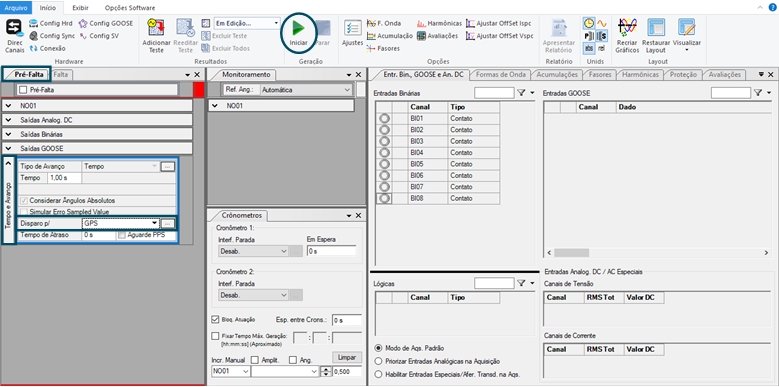779x387 pixels.
Task: Select Priorizar Entradas Analógicas na Aquisição
Action: (379, 361)
